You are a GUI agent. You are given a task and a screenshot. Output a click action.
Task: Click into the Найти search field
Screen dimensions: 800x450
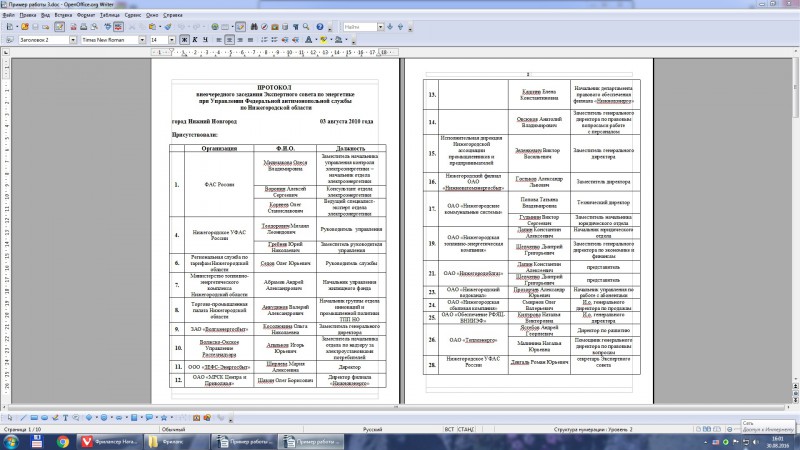[x=360, y=27]
